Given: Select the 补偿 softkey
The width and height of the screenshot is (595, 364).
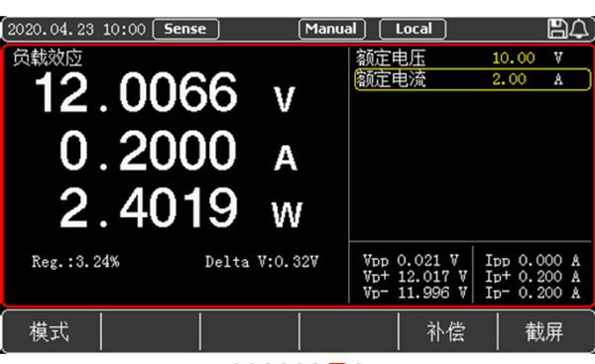Looking at the screenshot, I should [447, 331].
